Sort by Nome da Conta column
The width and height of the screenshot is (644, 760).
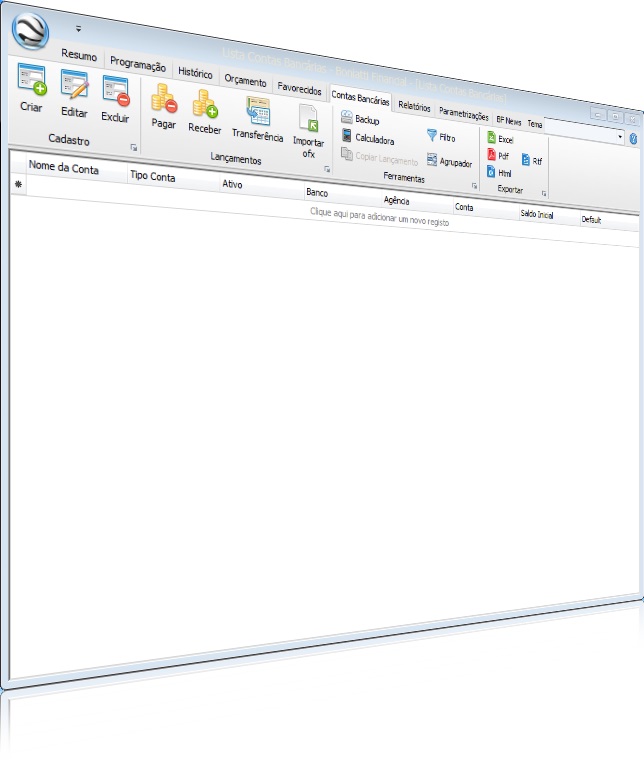pyautogui.click(x=77, y=168)
